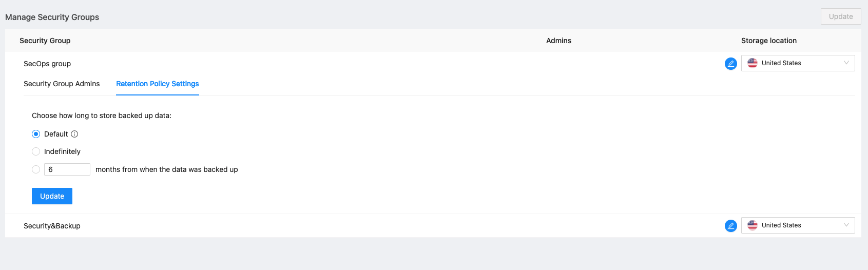The height and width of the screenshot is (270, 868).
Task: Click the info icon next to Default
Action: coord(74,134)
